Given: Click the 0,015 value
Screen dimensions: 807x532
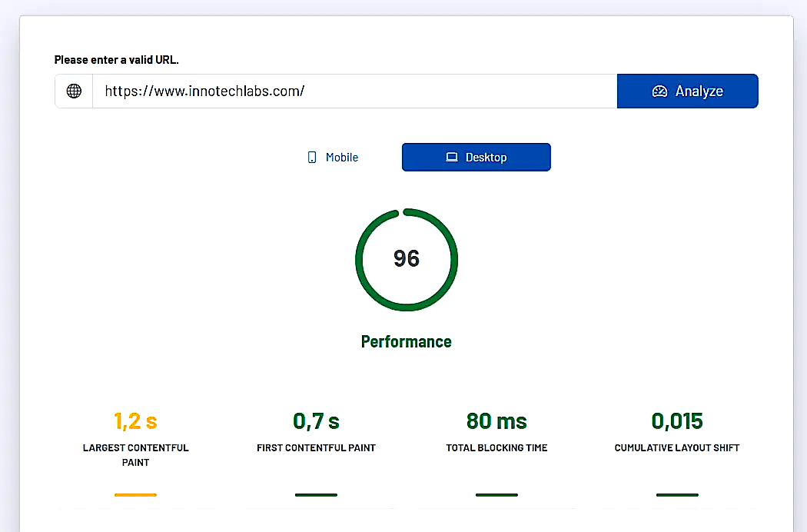Looking at the screenshot, I should coord(677,421).
